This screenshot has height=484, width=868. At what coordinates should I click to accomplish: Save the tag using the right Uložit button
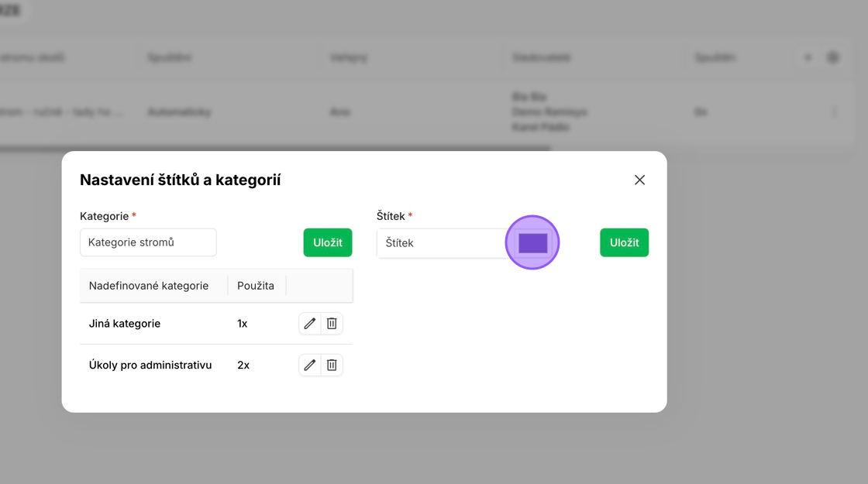pos(624,242)
